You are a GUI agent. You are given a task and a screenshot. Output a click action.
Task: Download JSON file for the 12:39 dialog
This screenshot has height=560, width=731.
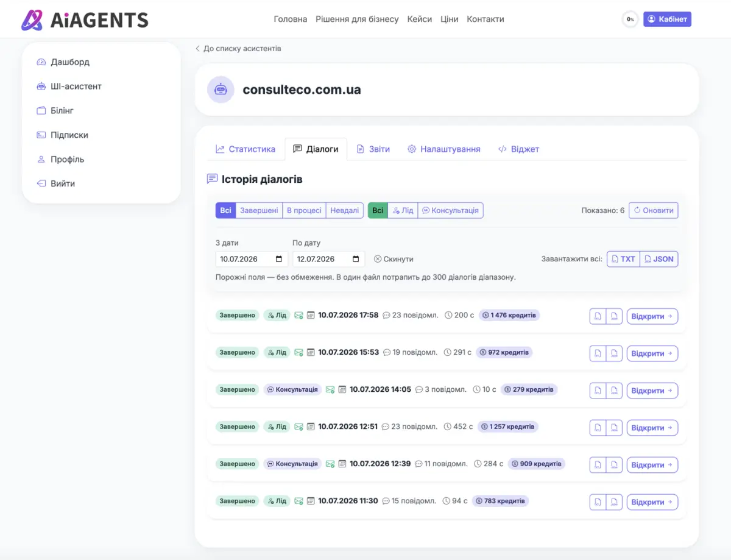614,465
